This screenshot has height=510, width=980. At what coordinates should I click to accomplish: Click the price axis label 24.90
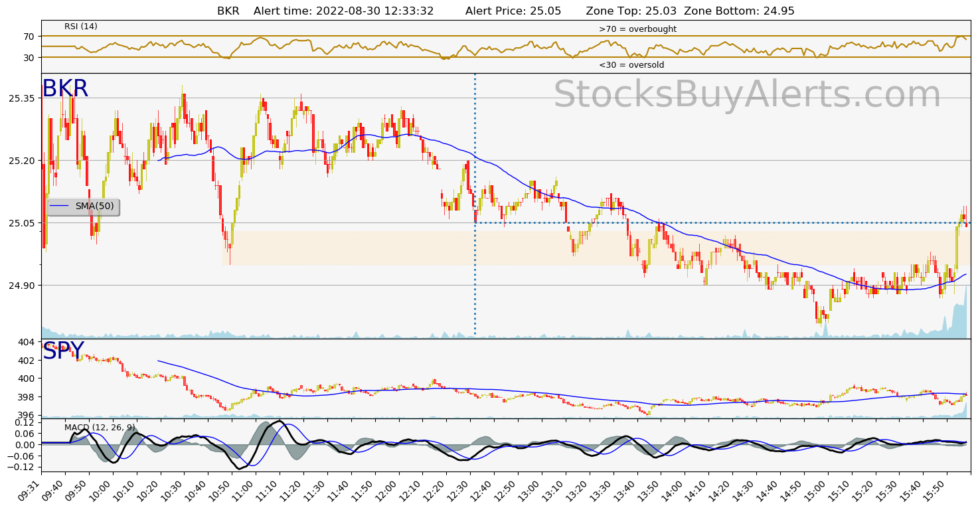[22, 286]
